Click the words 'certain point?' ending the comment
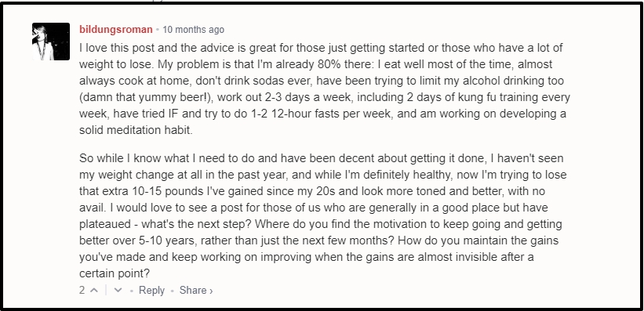644x311 pixels. click(115, 273)
